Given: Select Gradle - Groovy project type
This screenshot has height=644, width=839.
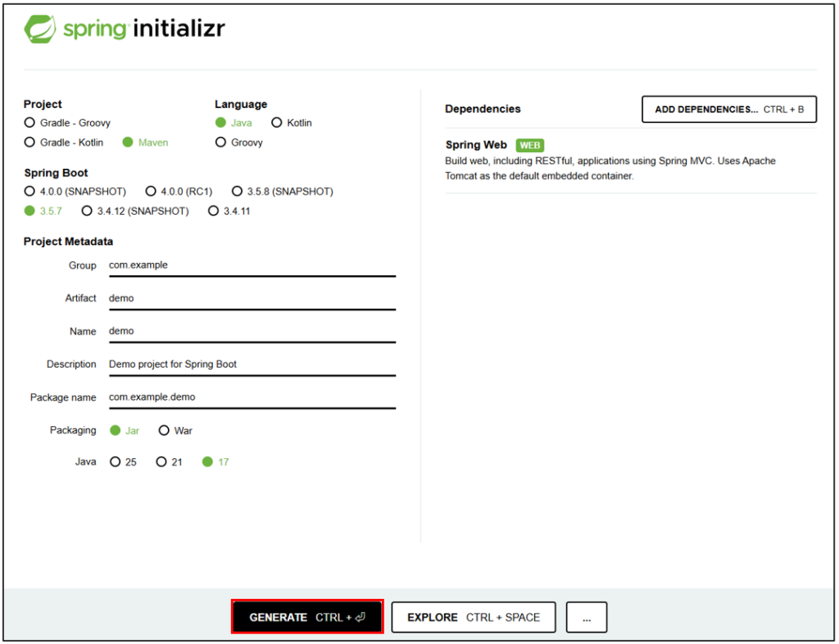Looking at the screenshot, I should click(x=30, y=123).
